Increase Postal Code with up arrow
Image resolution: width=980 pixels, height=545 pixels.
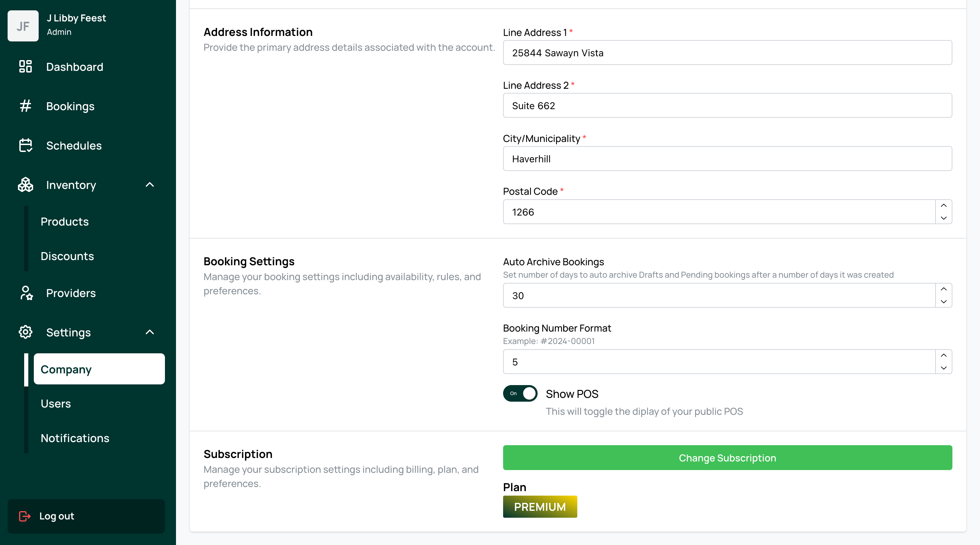pyautogui.click(x=943, y=205)
